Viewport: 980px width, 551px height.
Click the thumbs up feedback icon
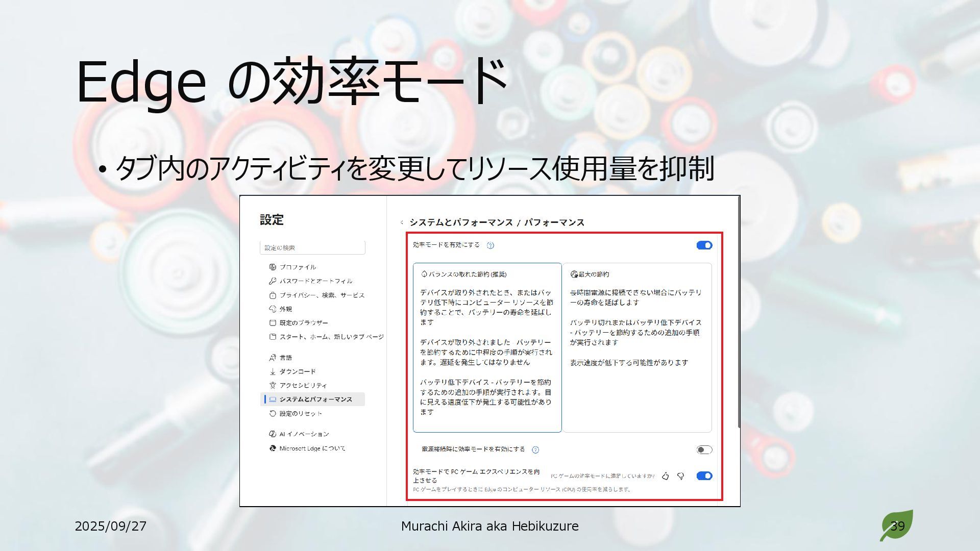665,476
